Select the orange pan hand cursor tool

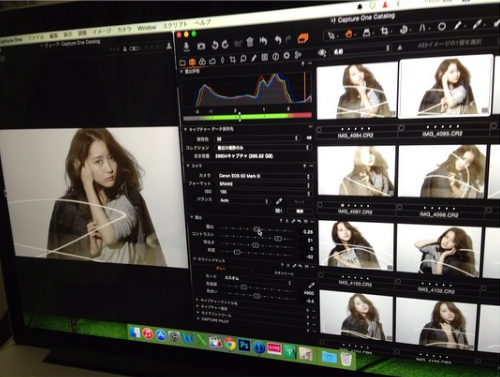coord(349,34)
